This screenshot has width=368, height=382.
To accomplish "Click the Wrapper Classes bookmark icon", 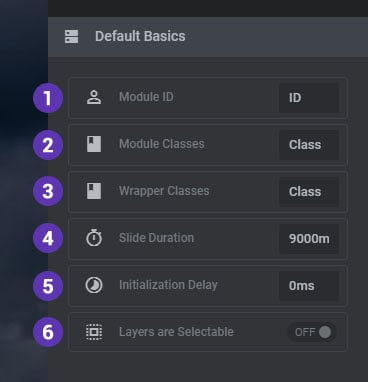I will coord(94,191).
